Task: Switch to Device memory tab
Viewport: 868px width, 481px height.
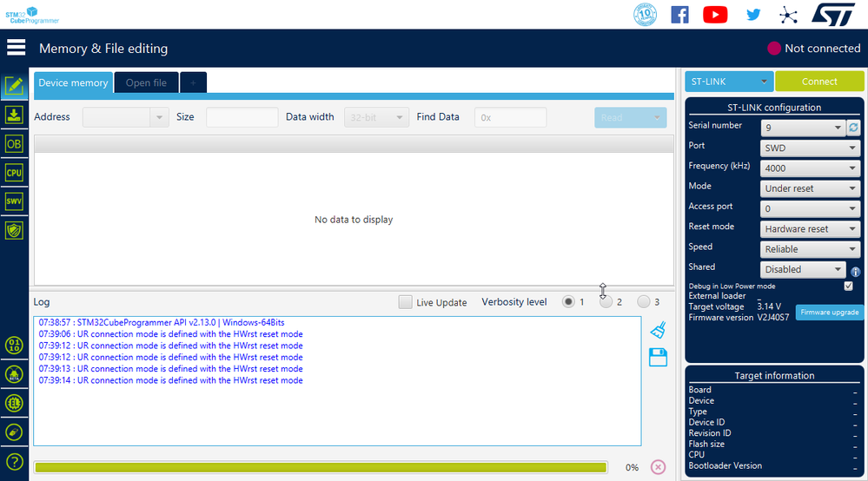Action: click(x=73, y=82)
